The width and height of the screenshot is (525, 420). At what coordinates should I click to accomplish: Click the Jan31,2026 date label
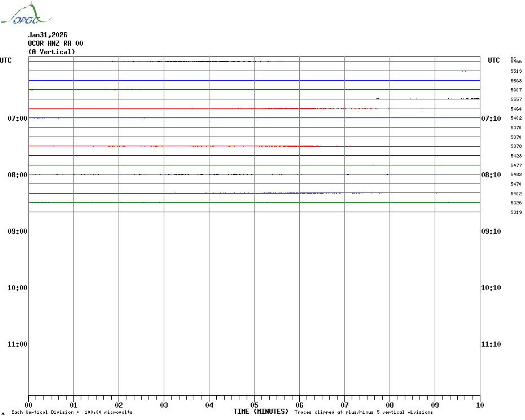(x=48, y=35)
